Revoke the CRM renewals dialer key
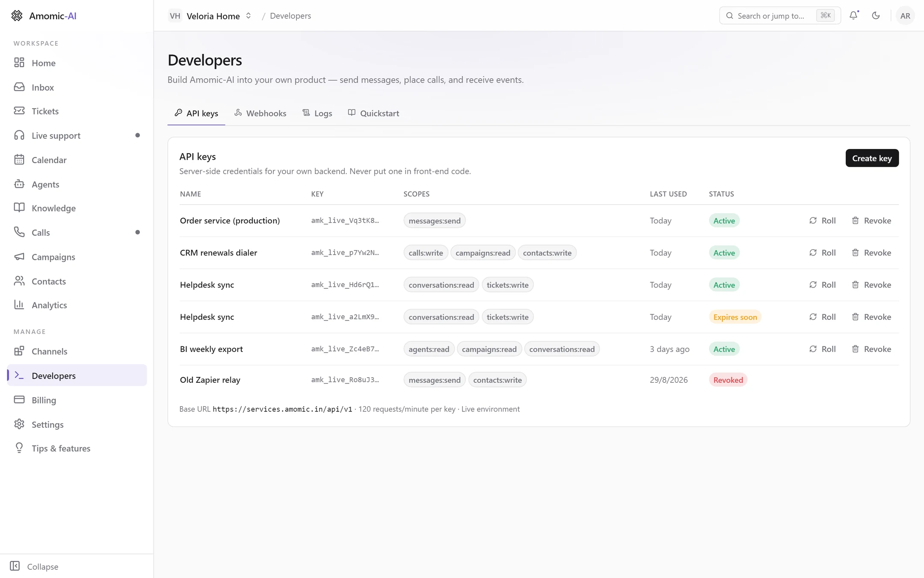The image size is (924, 578). (x=871, y=253)
